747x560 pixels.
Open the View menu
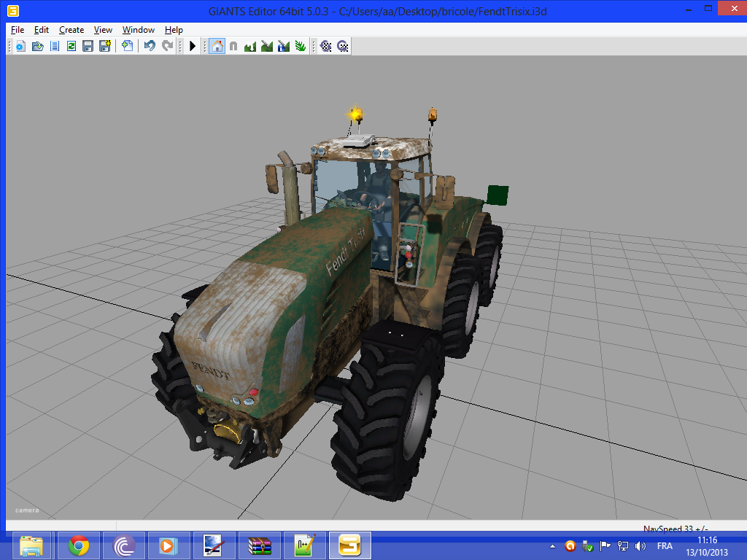coord(103,30)
